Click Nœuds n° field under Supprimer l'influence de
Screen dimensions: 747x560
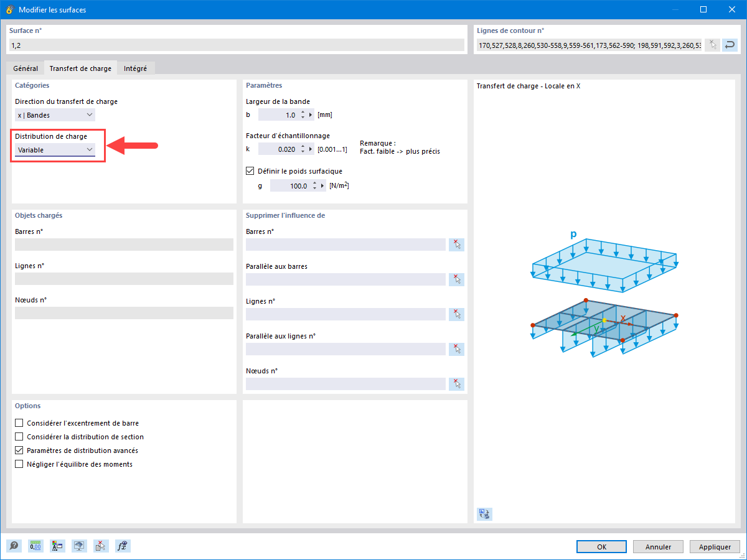pyautogui.click(x=346, y=384)
